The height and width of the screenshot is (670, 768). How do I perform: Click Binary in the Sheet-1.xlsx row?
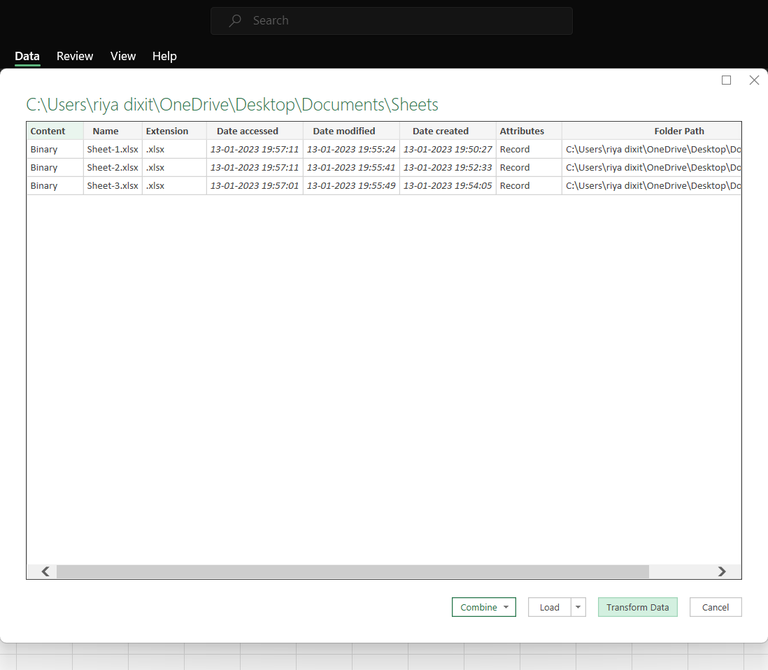click(55, 149)
